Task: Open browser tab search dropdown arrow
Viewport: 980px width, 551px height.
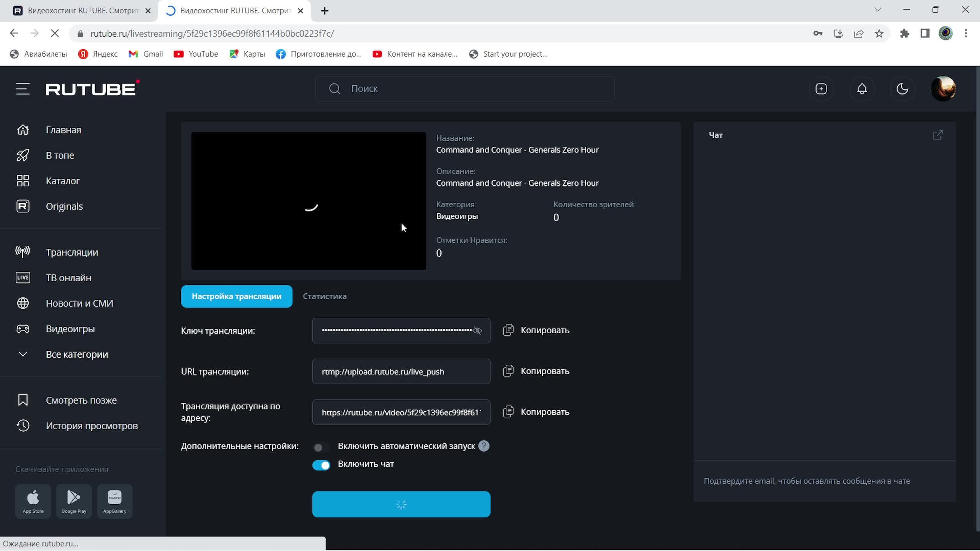Action: click(x=877, y=10)
